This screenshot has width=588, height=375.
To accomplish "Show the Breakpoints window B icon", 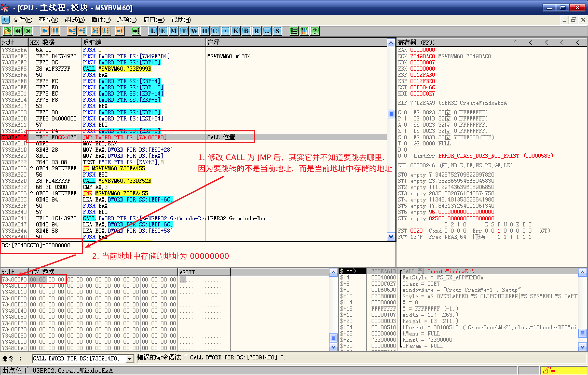I will [246, 31].
